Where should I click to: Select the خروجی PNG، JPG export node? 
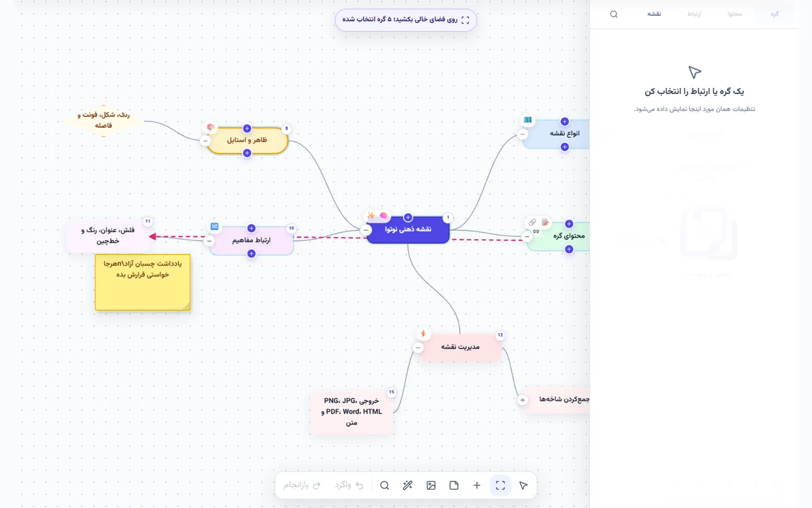point(351,411)
